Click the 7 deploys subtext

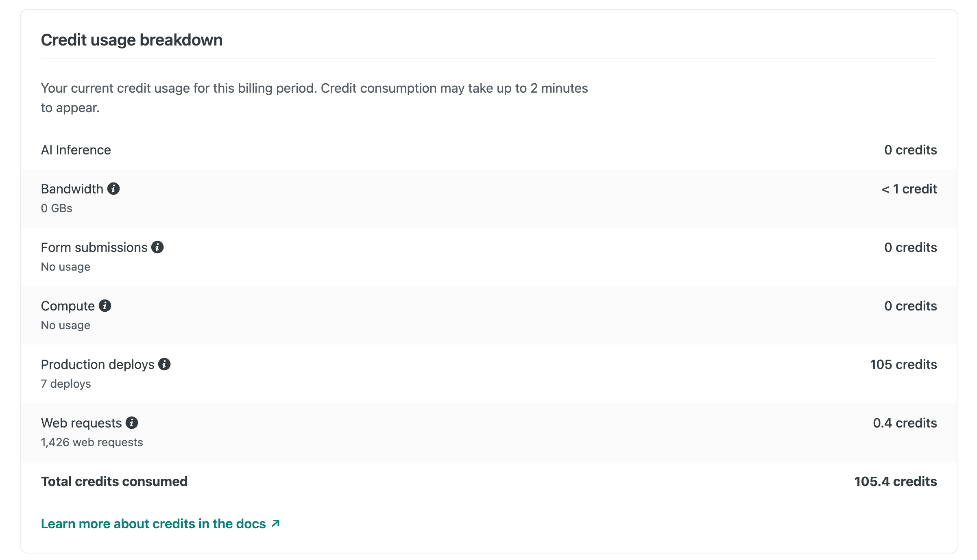point(66,384)
